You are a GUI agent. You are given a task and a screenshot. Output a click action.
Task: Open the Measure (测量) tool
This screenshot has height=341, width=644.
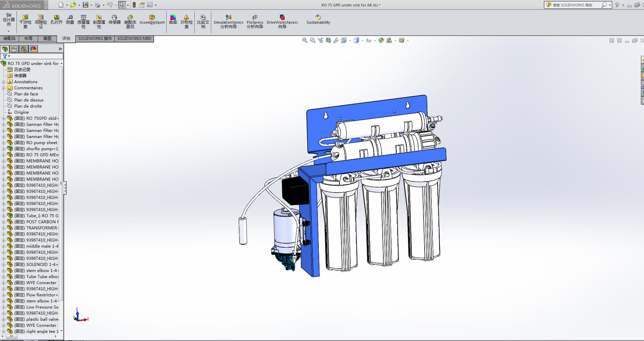click(70, 20)
